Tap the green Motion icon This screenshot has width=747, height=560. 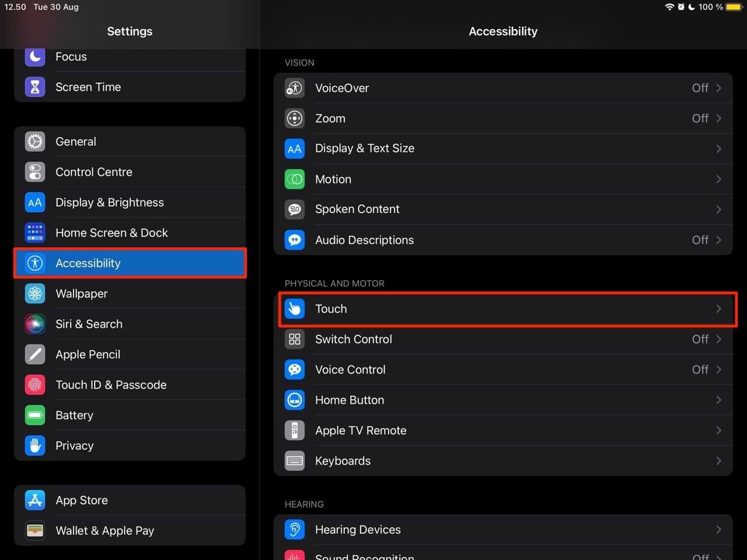295,179
